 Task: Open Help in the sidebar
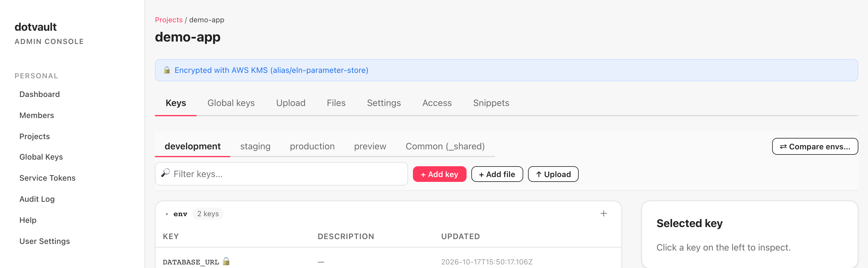click(28, 220)
